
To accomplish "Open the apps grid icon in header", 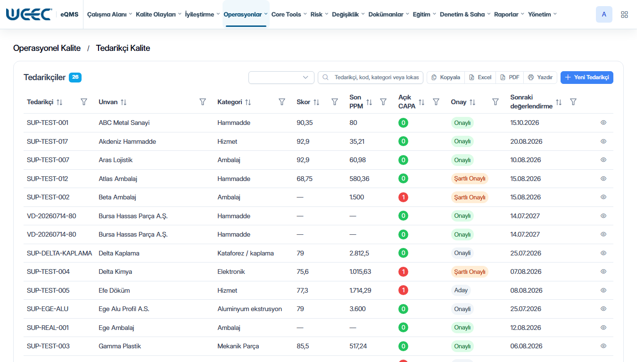I will click(x=624, y=15).
